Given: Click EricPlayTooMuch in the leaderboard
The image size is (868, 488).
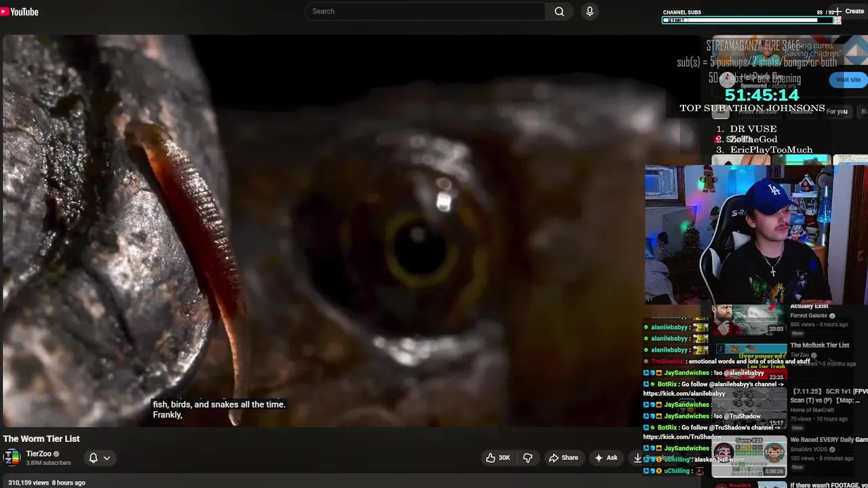Looking at the screenshot, I should tap(771, 150).
